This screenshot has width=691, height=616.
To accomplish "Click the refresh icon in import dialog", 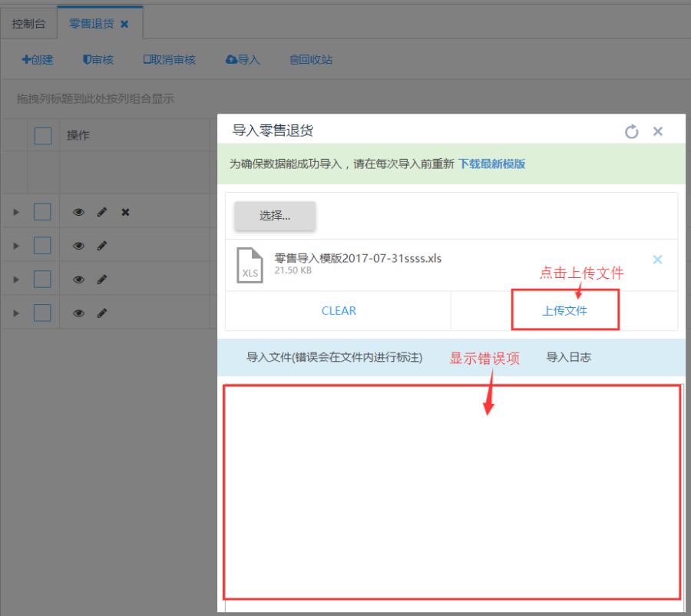I will 631,131.
